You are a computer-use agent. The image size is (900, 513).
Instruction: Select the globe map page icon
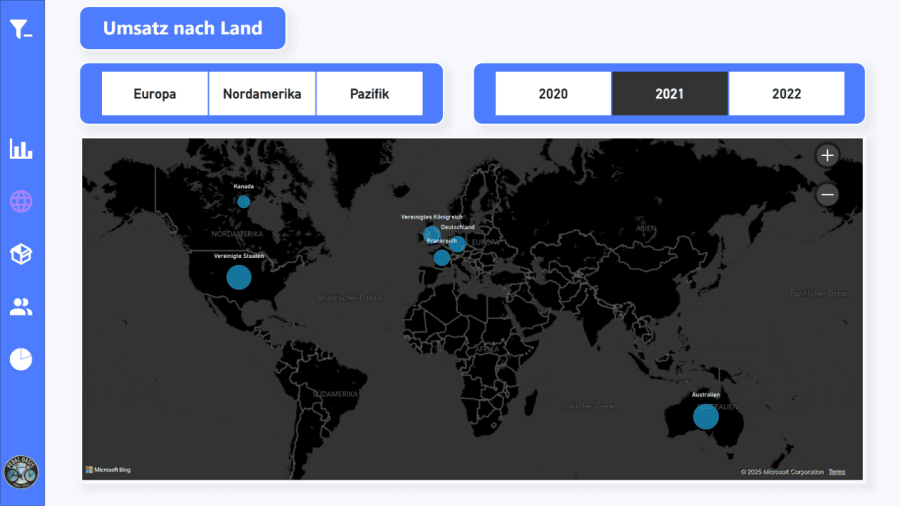[21, 201]
